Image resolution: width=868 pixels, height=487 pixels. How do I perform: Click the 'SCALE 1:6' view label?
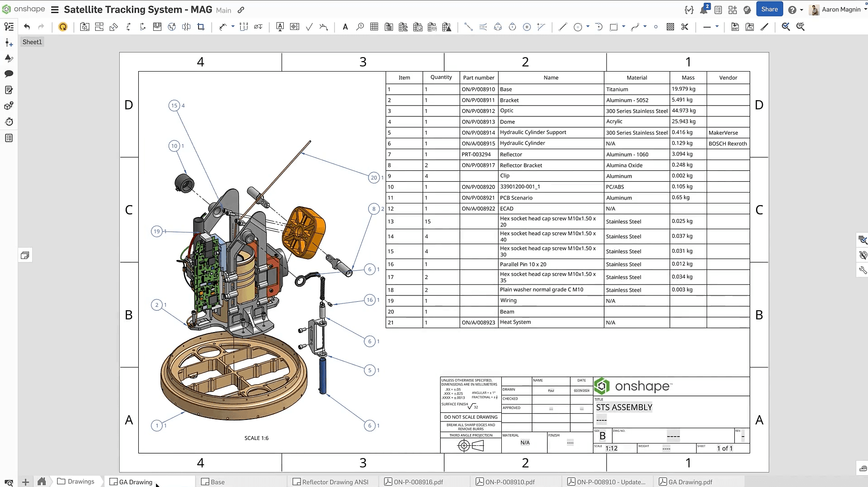point(257,438)
